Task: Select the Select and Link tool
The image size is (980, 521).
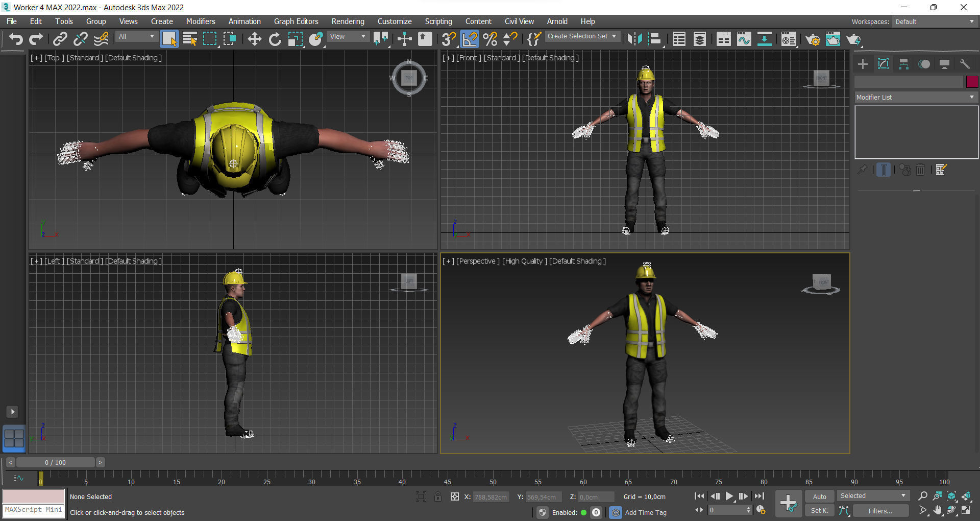Action: click(60, 39)
